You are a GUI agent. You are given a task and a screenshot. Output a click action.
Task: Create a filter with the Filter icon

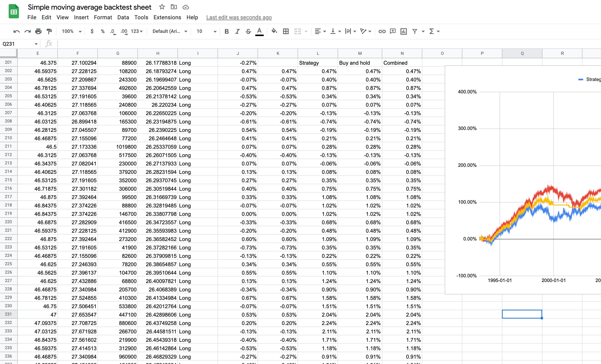[x=415, y=31]
